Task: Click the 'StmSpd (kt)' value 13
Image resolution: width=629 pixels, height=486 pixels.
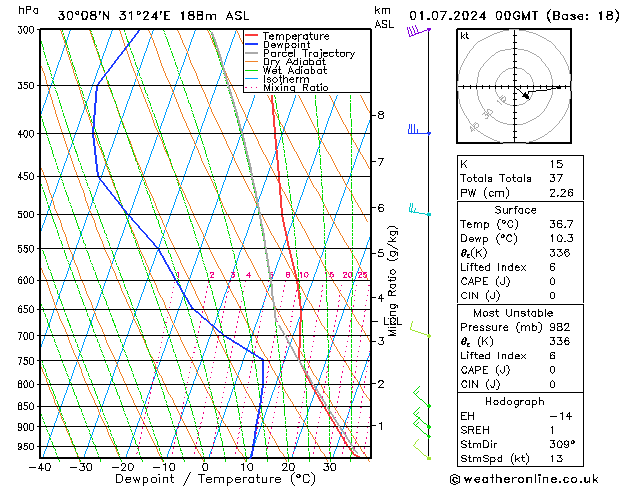Action: click(x=556, y=459)
